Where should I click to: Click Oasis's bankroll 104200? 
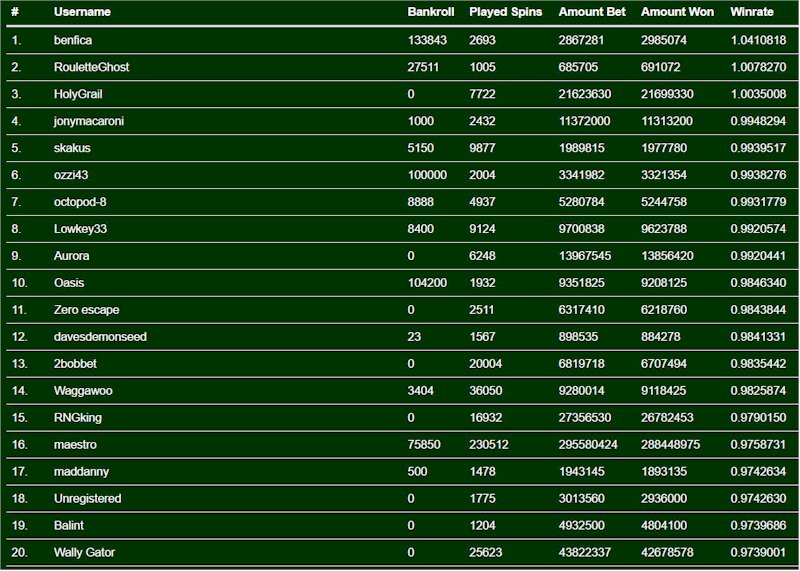pos(427,283)
